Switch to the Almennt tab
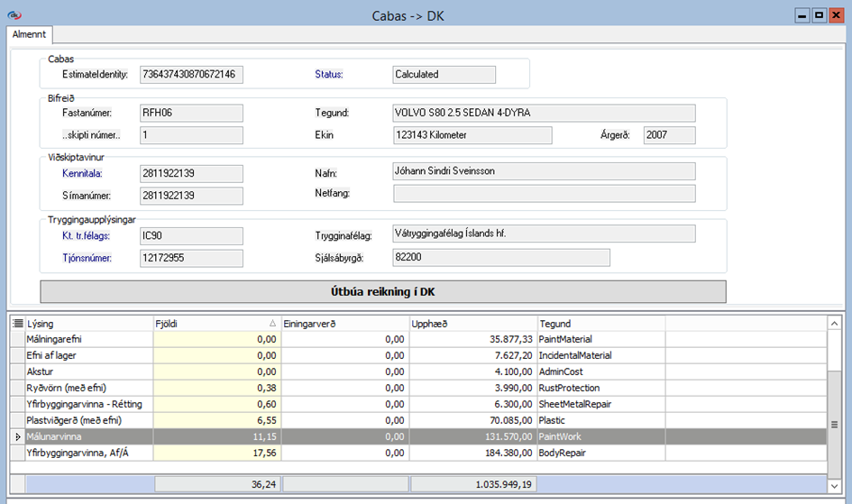 [30, 33]
